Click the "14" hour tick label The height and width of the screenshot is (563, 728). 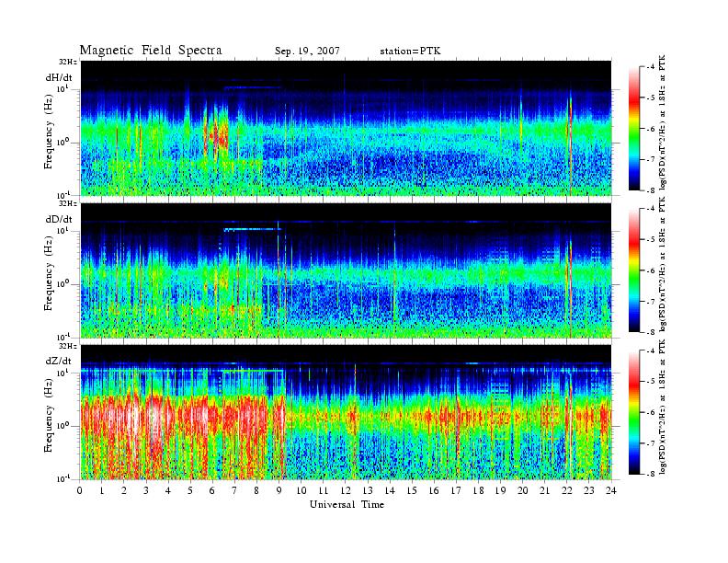(390, 490)
